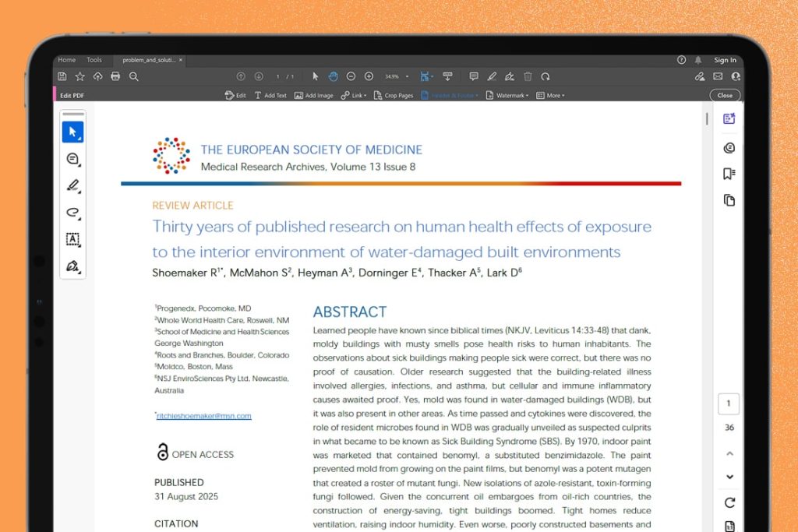The width and height of the screenshot is (798, 532).
Task: Click Add Image
Action: [313, 95]
